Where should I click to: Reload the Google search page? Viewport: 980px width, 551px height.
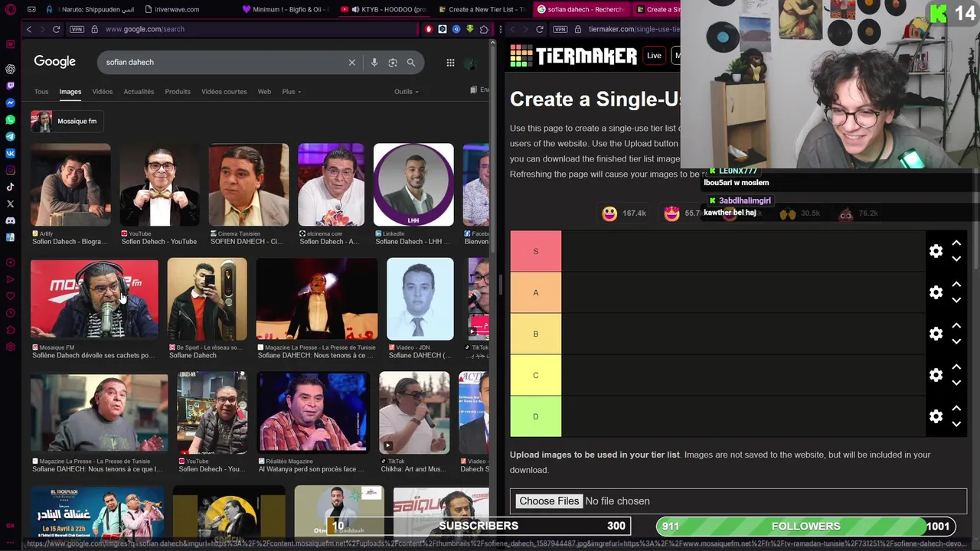coord(56,29)
